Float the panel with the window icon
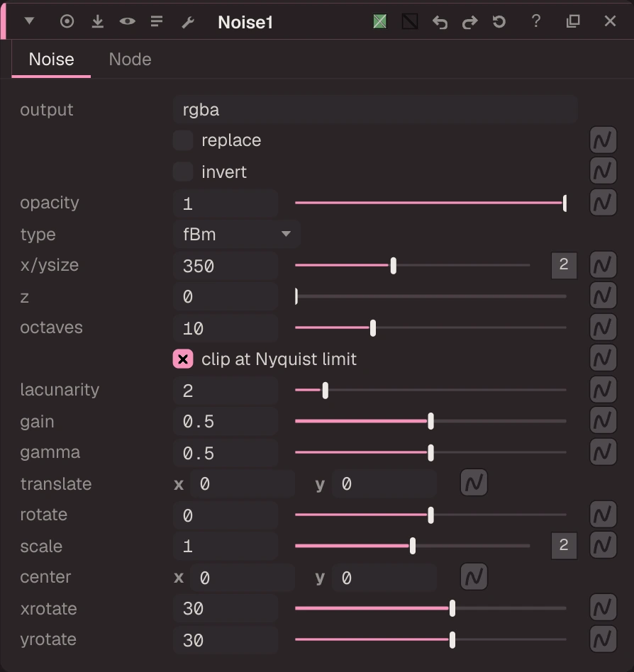The height and width of the screenshot is (672, 634). (x=573, y=21)
